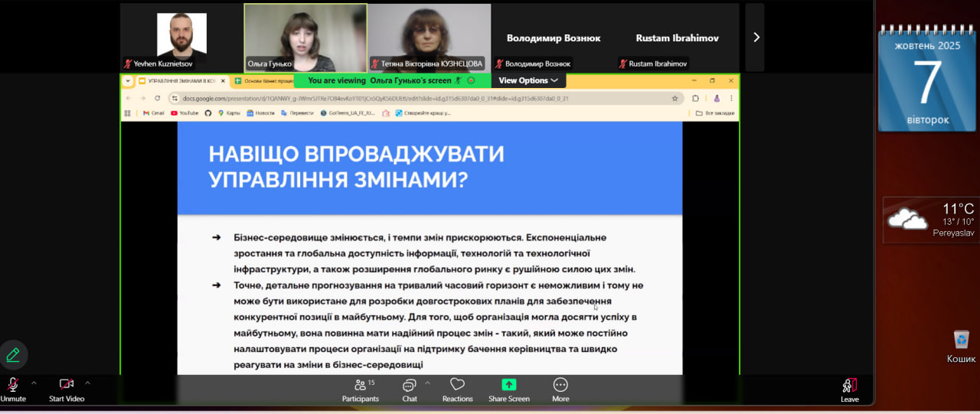
Task: Open Кошик recycle bin on desktop
Action: tap(961, 346)
